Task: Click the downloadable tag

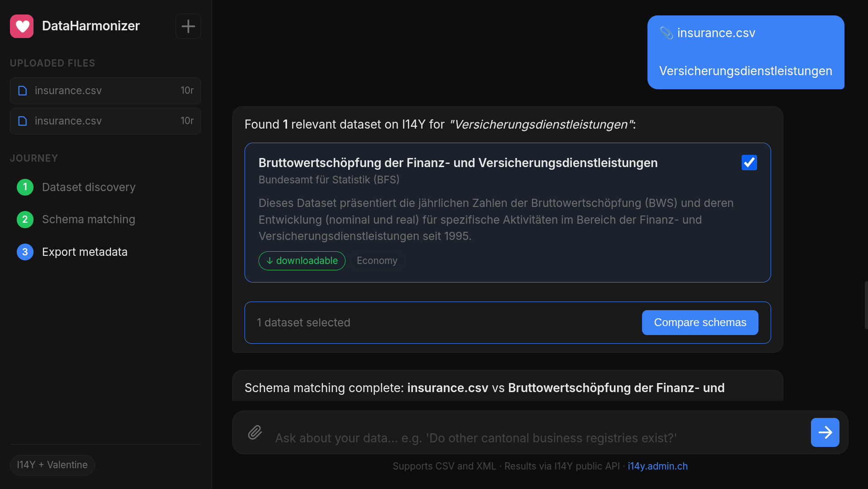Action: pyautogui.click(x=302, y=261)
